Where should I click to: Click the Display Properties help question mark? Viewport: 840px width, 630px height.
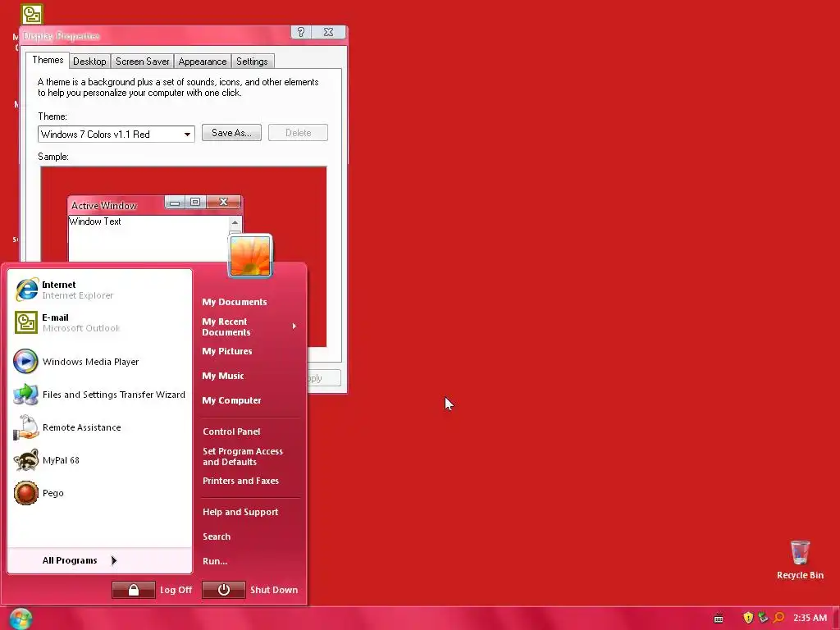300,32
